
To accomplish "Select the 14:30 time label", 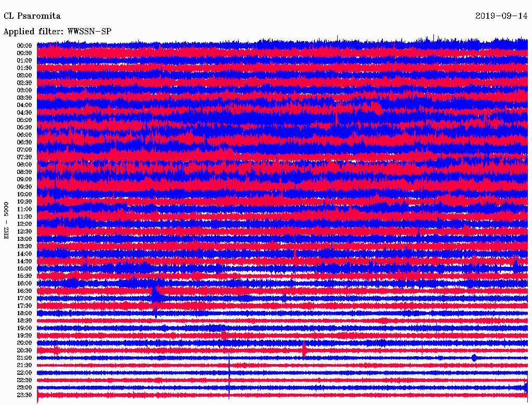I will pyautogui.click(x=24, y=261).
